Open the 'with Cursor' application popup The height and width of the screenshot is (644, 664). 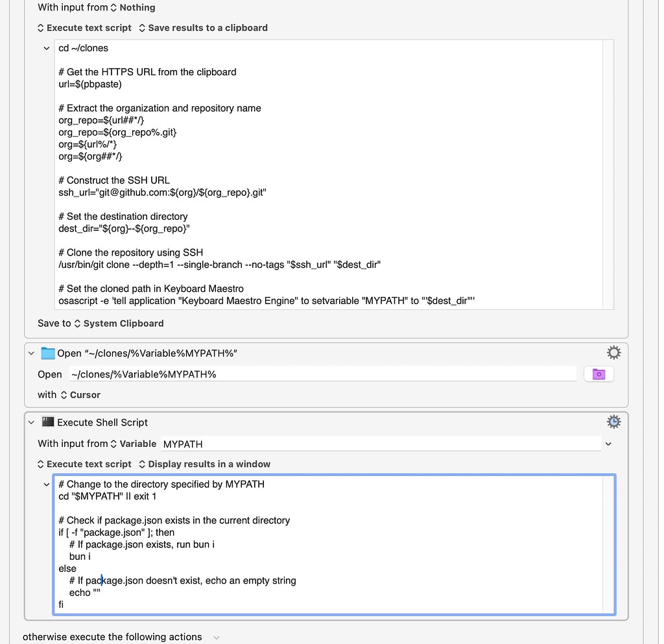pyautogui.click(x=80, y=394)
